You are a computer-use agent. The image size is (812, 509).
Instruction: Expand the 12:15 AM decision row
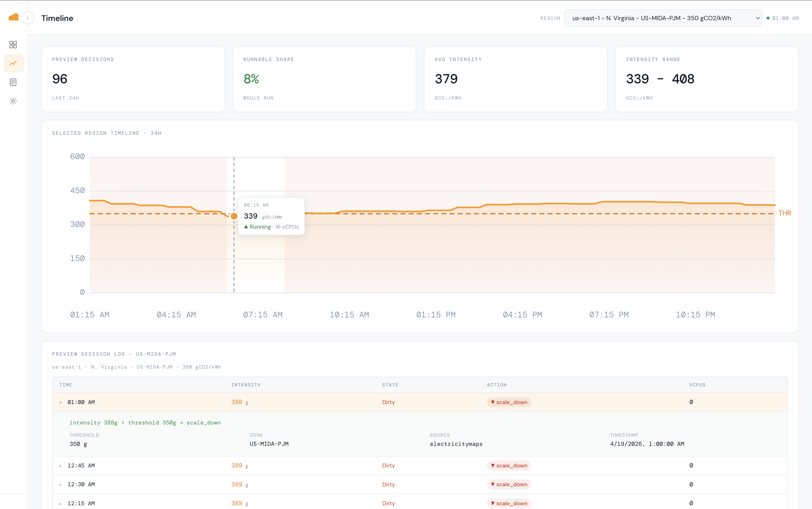click(61, 503)
